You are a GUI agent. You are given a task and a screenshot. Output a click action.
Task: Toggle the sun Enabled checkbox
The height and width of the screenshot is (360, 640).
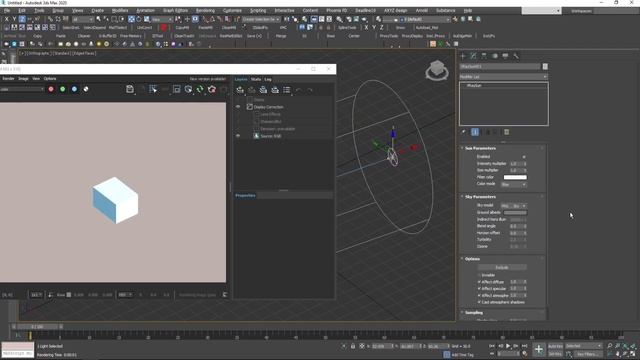[524, 157]
